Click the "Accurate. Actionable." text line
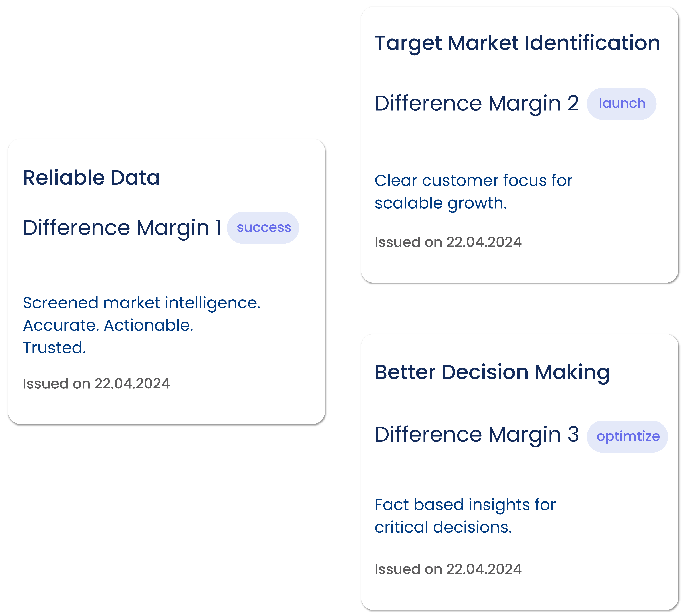 coord(108,326)
